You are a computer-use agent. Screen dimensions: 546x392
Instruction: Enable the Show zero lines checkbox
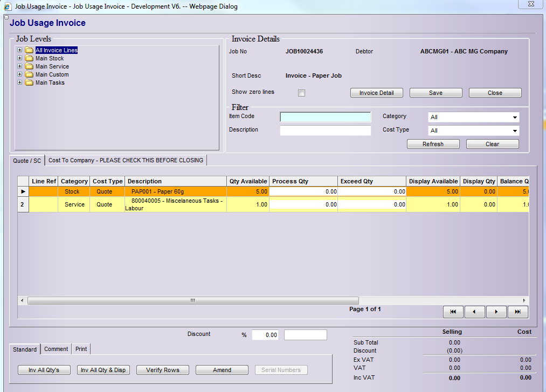[x=302, y=93]
